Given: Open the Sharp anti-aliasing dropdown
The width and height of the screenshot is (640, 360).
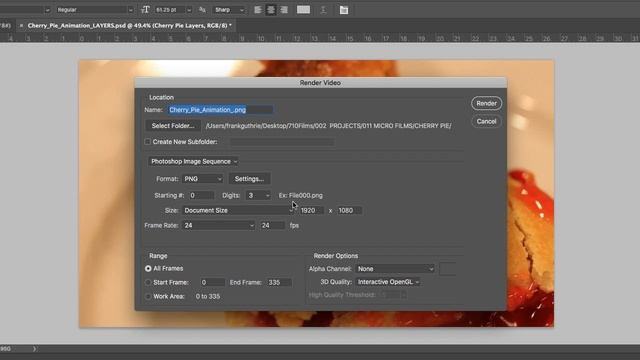Looking at the screenshot, I should tap(229, 9).
